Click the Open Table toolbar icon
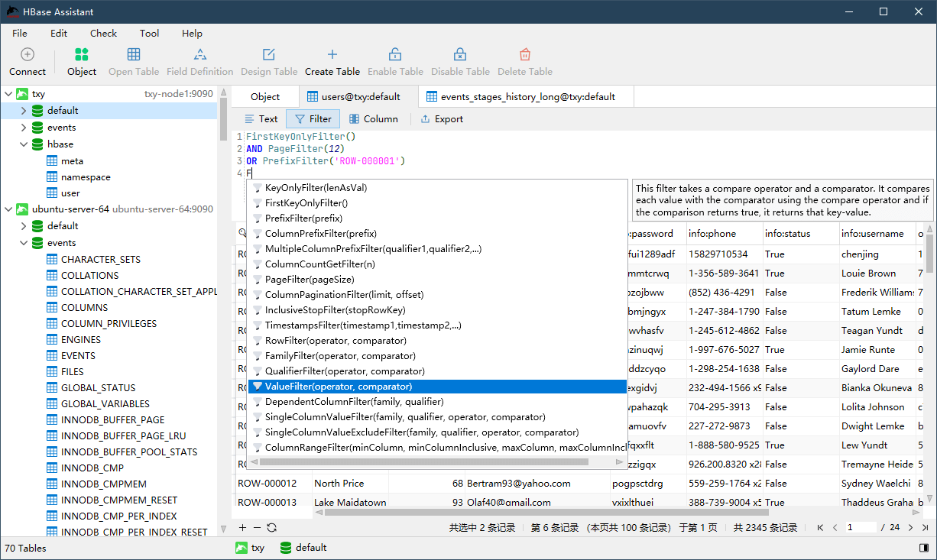The image size is (937, 560). (134, 55)
